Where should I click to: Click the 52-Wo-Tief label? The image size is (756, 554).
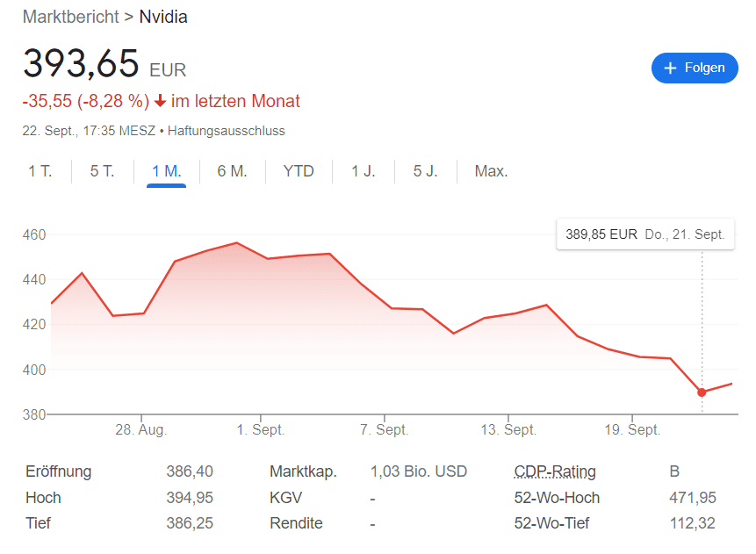tap(551, 522)
